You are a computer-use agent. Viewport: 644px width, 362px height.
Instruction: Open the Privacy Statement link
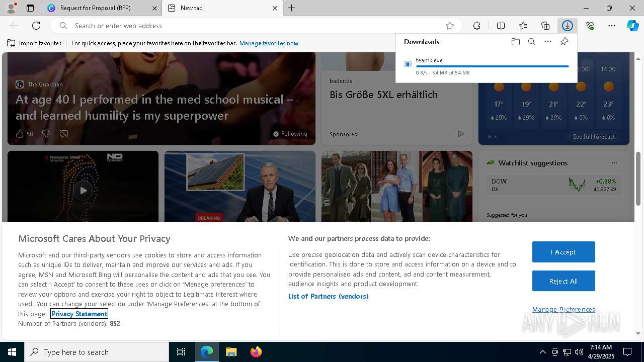[79, 314]
